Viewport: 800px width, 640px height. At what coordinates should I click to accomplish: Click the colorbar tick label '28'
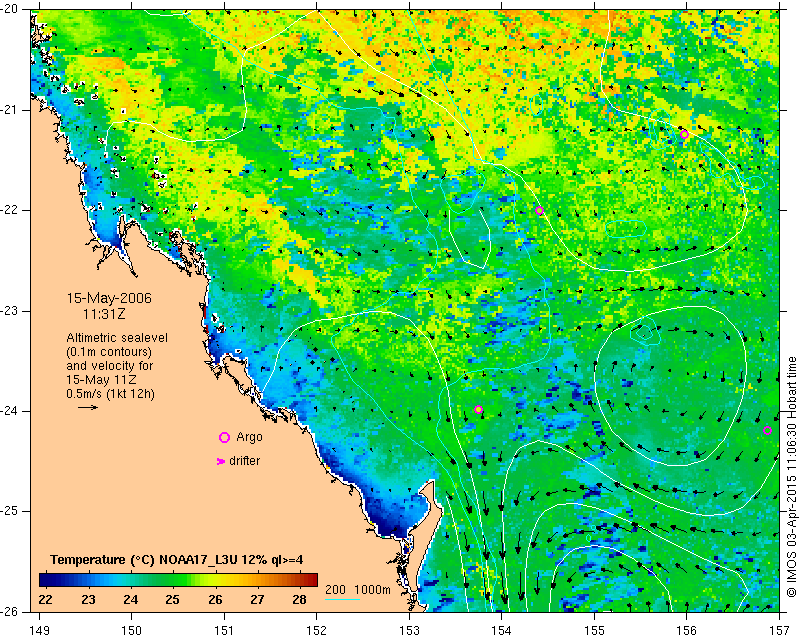299,600
